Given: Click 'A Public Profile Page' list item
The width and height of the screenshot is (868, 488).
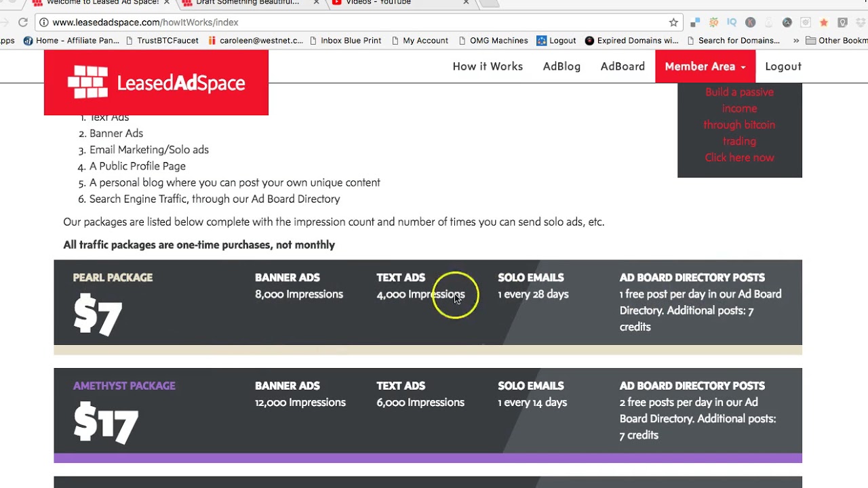Looking at the screenshot, I should pyautogui.click(x=138, y=166).
